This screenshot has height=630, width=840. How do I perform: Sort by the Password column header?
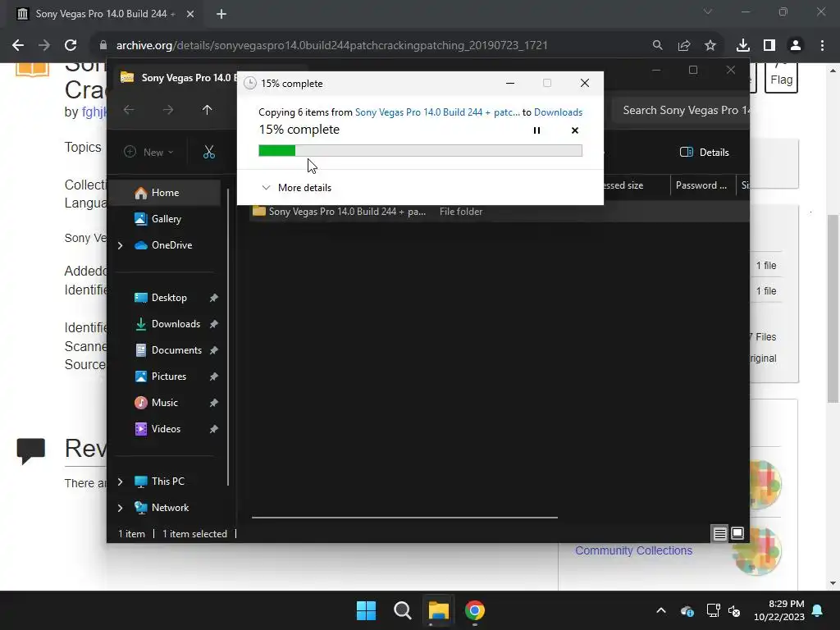click(702, 185)
